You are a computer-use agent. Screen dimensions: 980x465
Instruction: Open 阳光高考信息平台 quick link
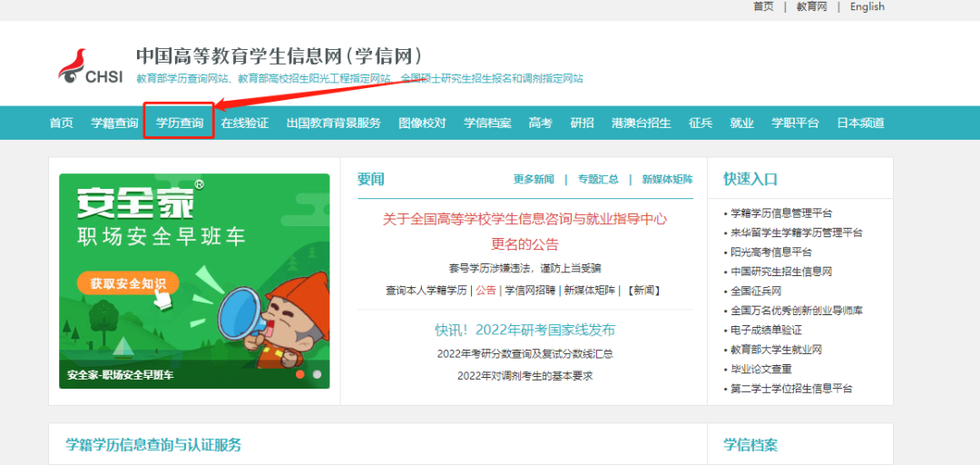pos(771,252)
